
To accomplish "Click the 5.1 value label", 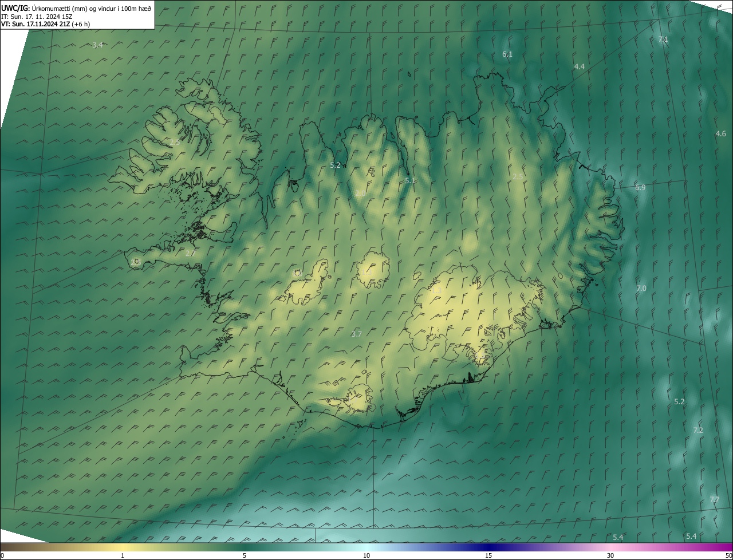I will pos(410,180).
